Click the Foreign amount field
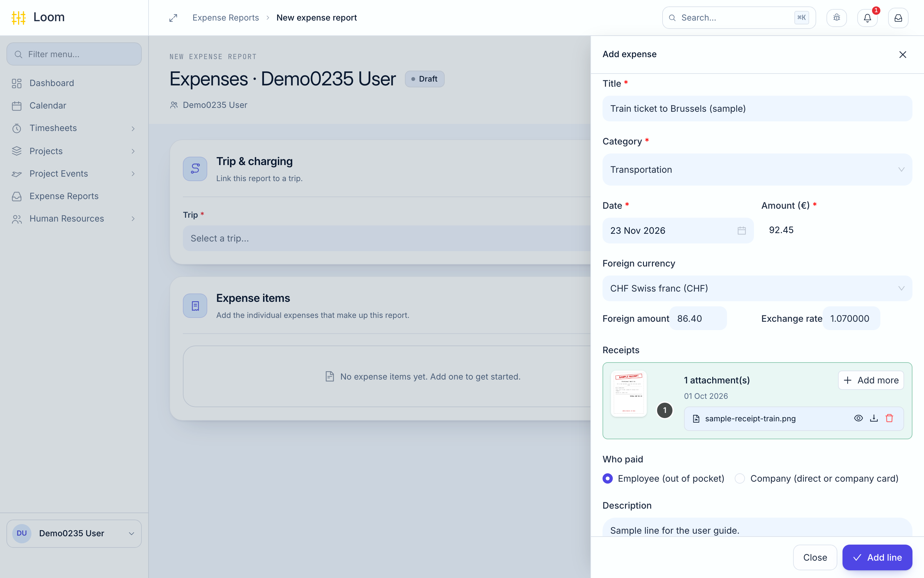The image size is (924, 578). click(x=698, y=318)
